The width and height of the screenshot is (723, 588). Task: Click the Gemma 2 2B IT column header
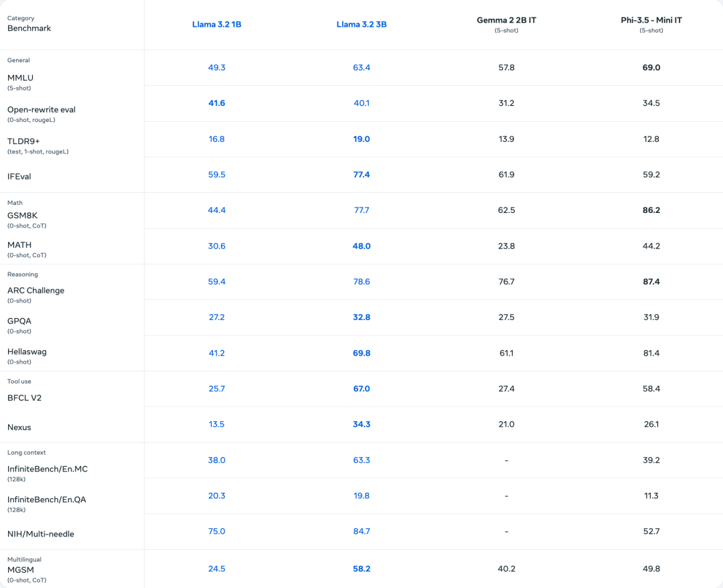pos(506,20)
